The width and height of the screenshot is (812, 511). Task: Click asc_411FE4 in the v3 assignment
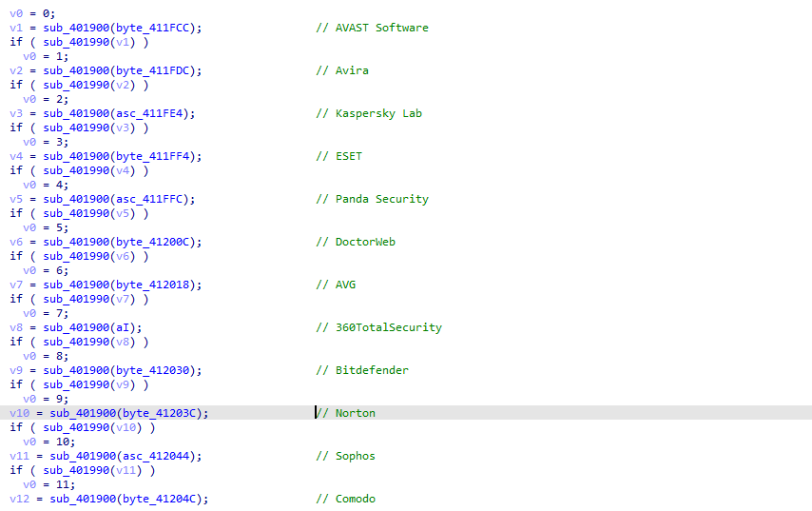pyautogui.click(x=149, y=113)
